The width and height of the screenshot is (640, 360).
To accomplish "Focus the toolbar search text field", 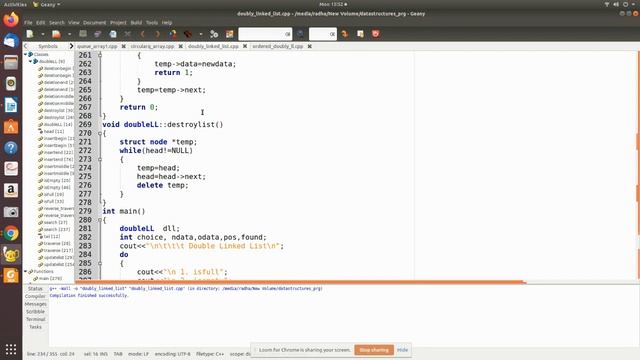I will (265, 34).
